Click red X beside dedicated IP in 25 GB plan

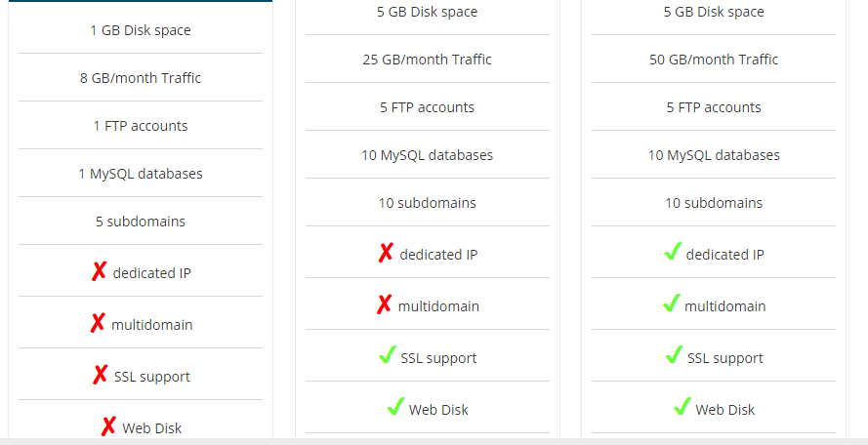pyautogui.click(x=386, y=253)
